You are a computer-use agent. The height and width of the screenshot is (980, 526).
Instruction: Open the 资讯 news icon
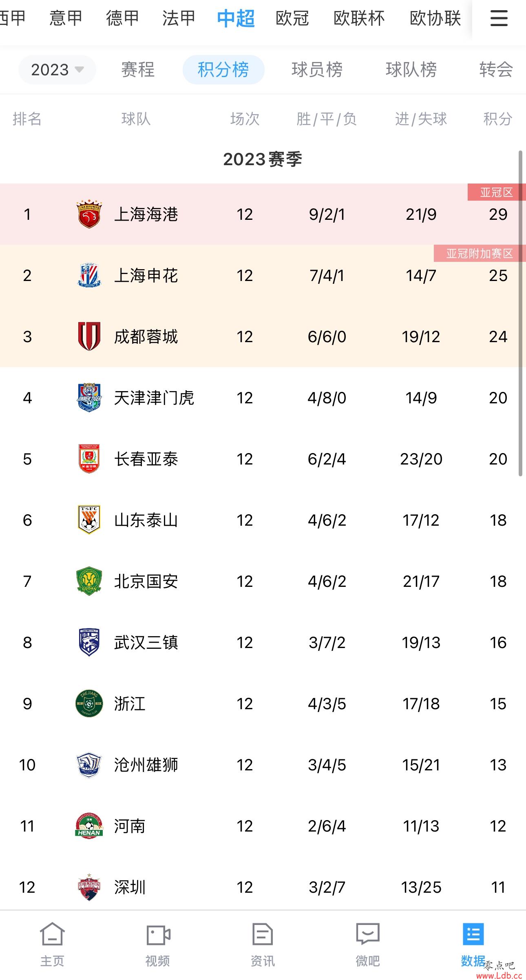pos(263,934)
